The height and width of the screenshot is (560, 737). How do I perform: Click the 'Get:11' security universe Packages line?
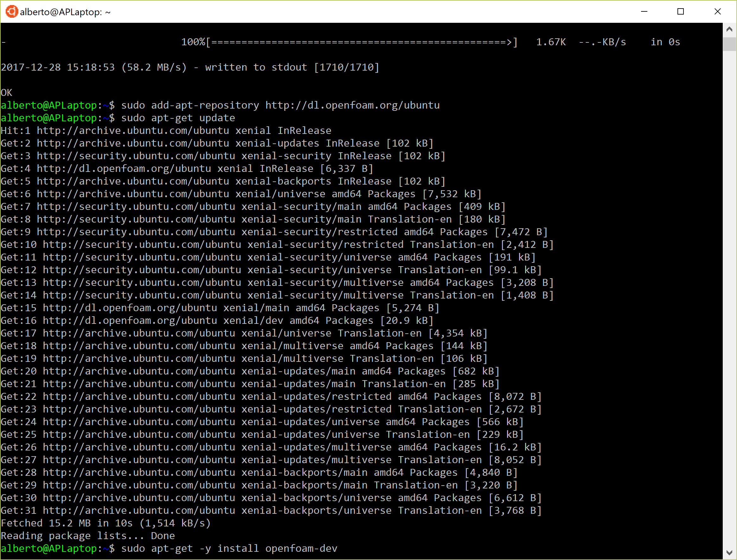(x=268, y=257)
